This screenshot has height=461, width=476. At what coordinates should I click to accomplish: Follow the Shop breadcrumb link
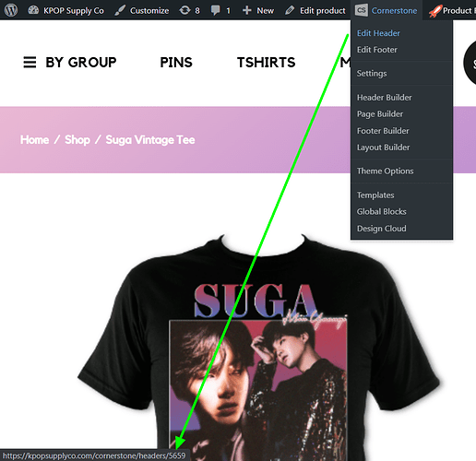pyautogui.click(x=77, y=140)
